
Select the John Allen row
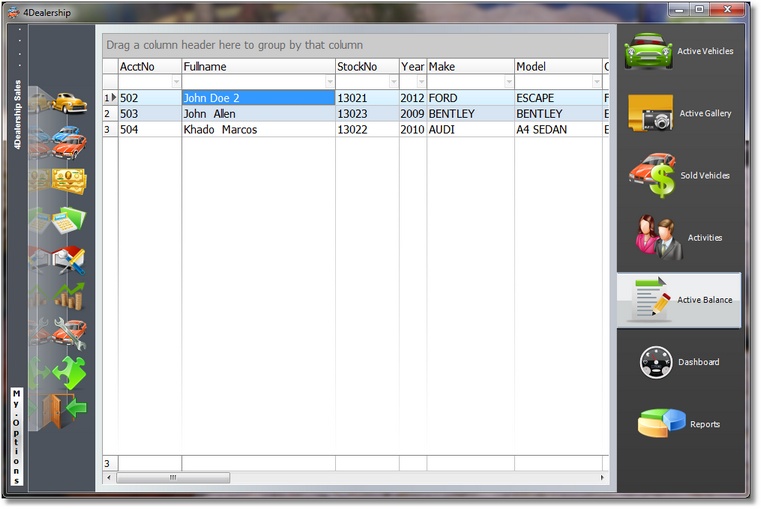pos(258,114)
